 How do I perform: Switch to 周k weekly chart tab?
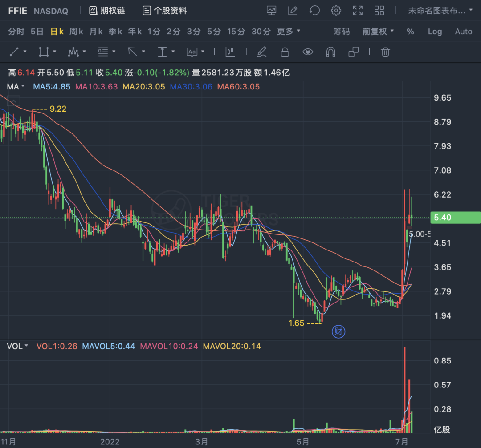pos(76,31)
